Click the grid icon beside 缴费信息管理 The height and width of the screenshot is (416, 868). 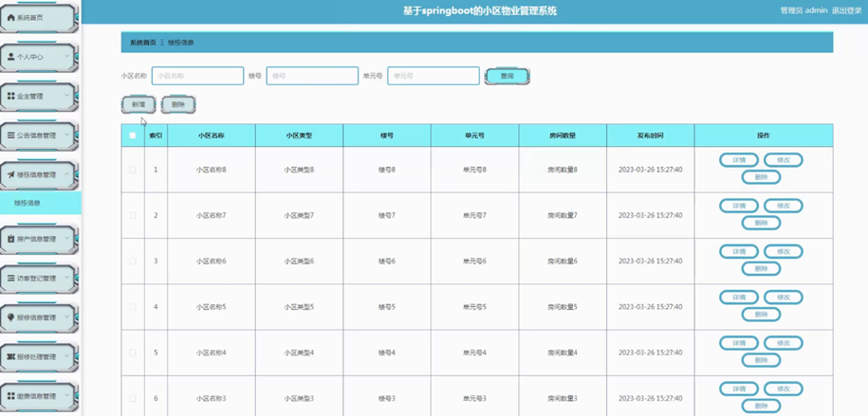click(11, 396)
